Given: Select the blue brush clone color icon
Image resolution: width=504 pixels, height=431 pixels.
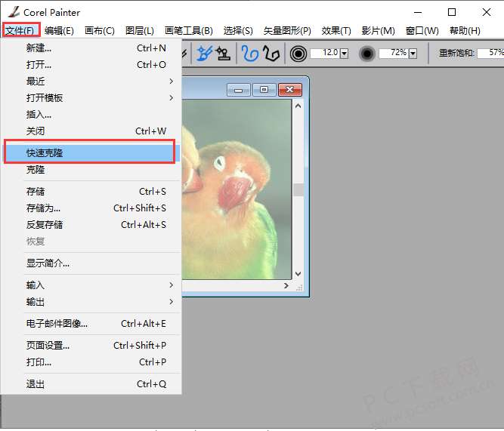Looking at the screenshot, I should [x=205, y=54].
